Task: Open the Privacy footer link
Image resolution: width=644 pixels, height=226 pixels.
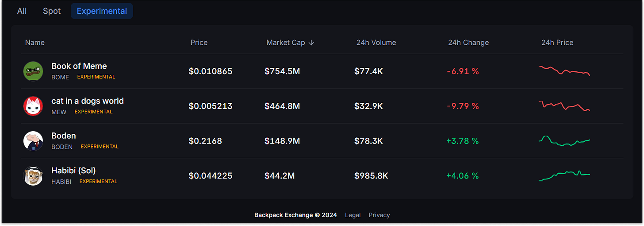Action: (x=379, y=215)
